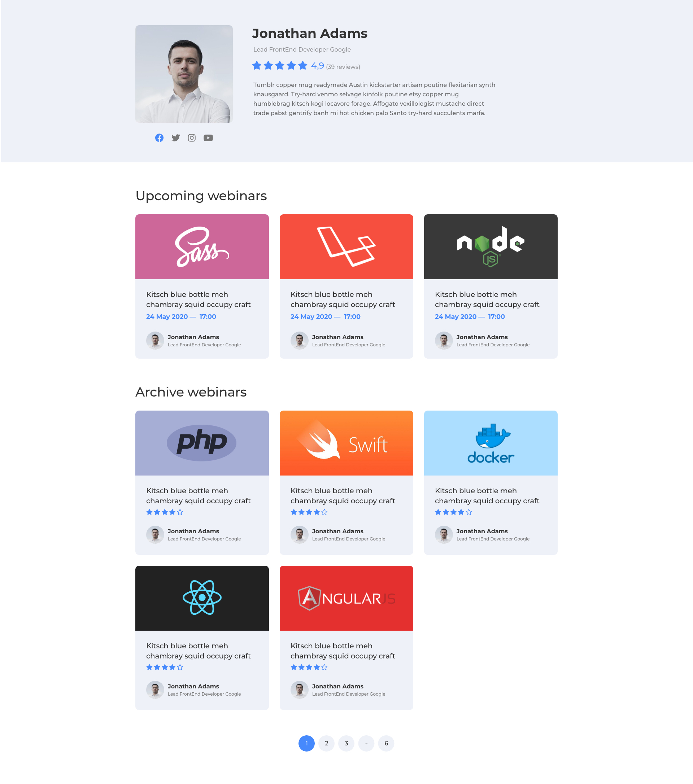View the PHP archive webinar image
This screenshot has width=693, height=784.
pos(202,443)
